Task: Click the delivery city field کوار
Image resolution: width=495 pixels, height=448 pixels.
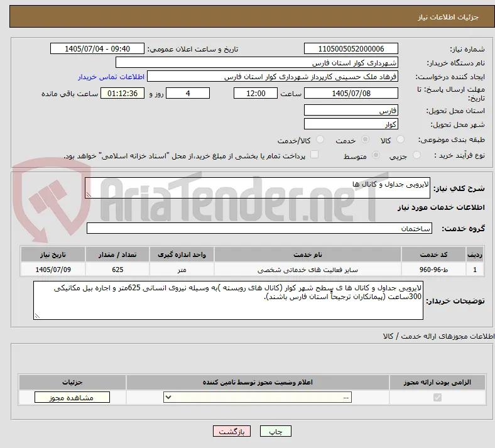Action: tap(351, 124)
